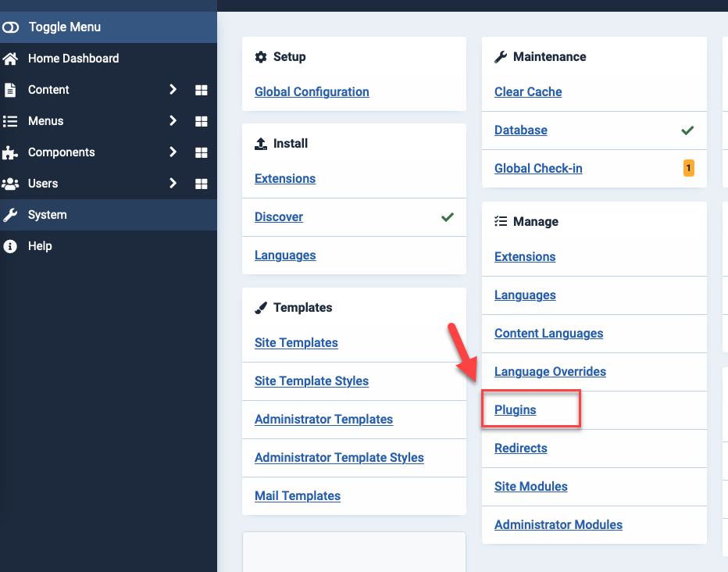This screenshot has width=728, height=572.
Task: Open the Content dashboard grid icon
Action: point(201,90)
